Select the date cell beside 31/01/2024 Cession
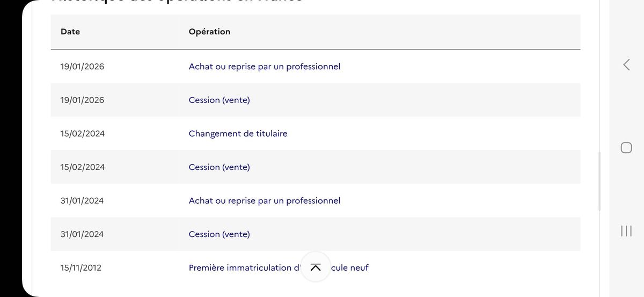Image resolution: width=644 pixels, height=297 pixels. [82, 234]
